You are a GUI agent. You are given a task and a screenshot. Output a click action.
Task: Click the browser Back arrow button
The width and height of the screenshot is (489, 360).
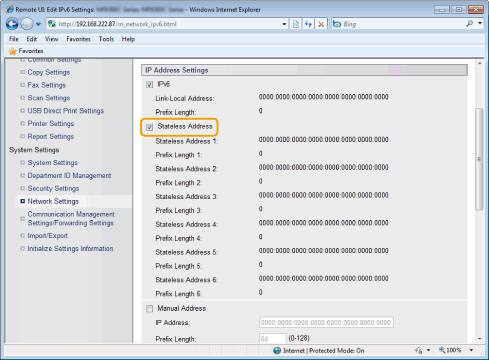click(12, 24)
